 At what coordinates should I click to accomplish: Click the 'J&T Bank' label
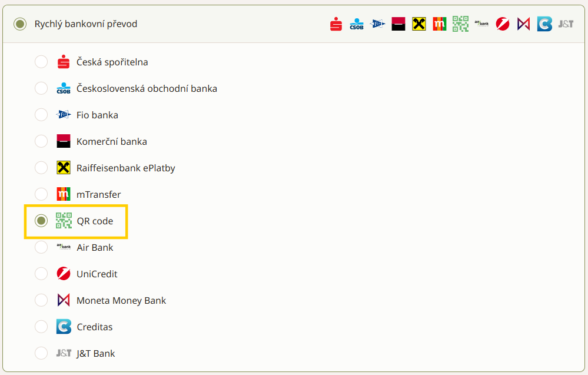pos(95,354)
